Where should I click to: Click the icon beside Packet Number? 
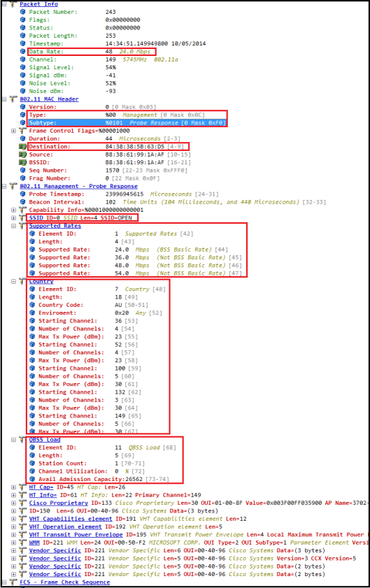(23, 12)
